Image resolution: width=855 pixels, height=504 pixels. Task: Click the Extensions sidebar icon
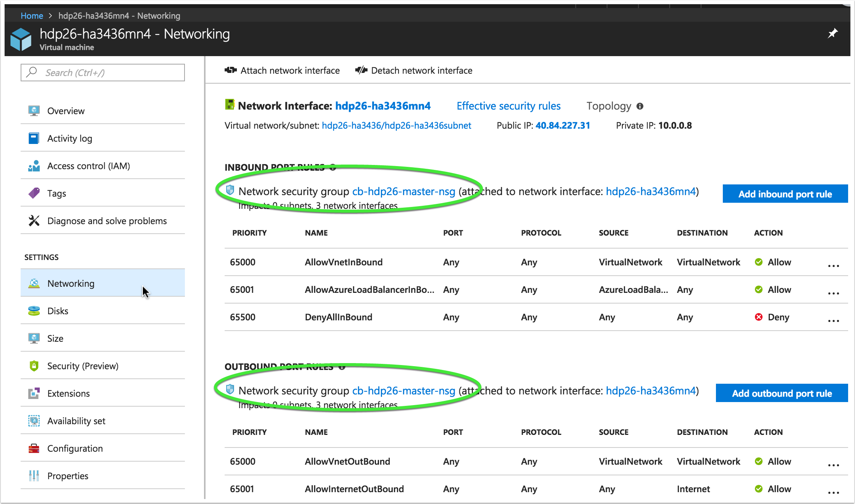pyautogui.click(x=34, y=393)
